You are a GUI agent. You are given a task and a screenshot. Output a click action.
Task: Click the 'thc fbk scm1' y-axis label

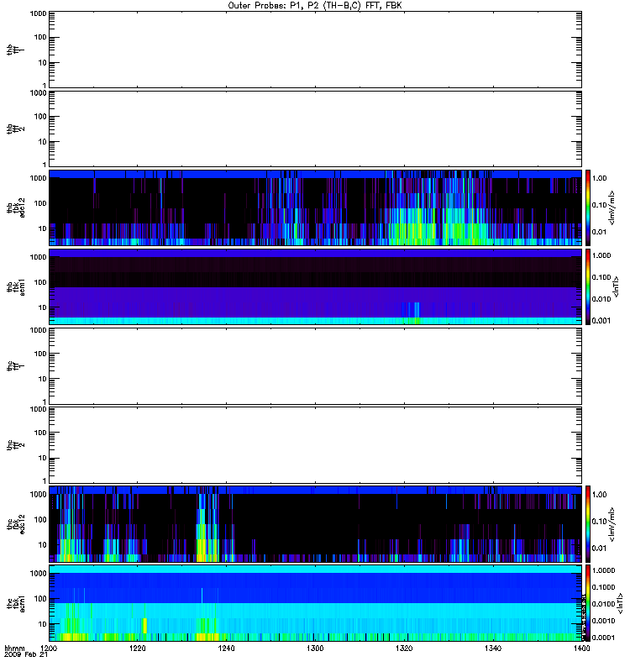point(16,603)
